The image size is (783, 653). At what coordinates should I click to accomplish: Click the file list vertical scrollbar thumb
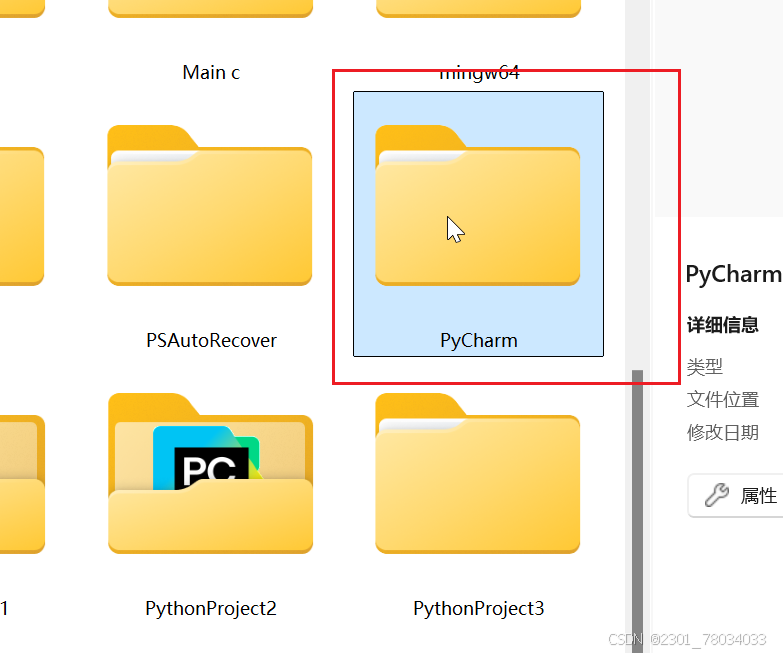(637, 511)
